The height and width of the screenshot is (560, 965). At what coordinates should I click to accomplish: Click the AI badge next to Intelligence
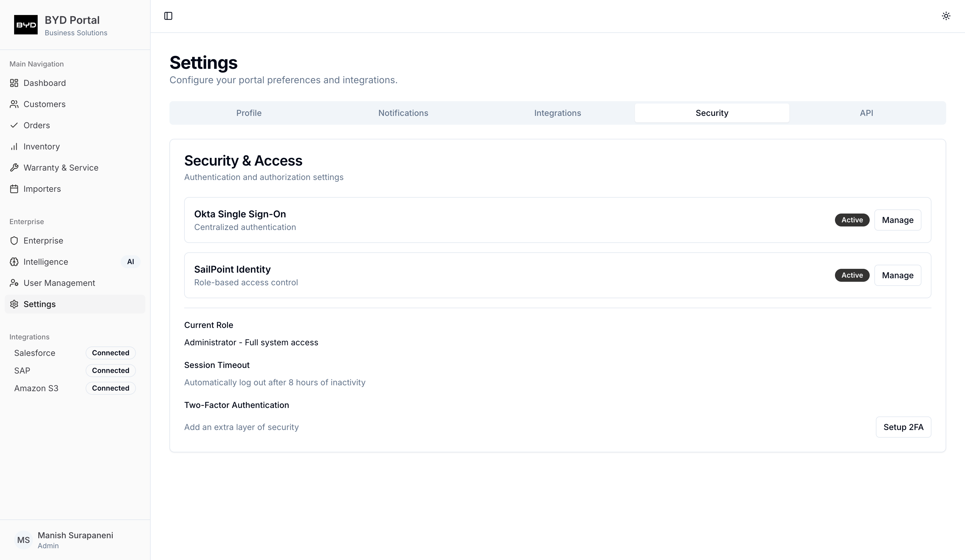click(x=131, y=262)
